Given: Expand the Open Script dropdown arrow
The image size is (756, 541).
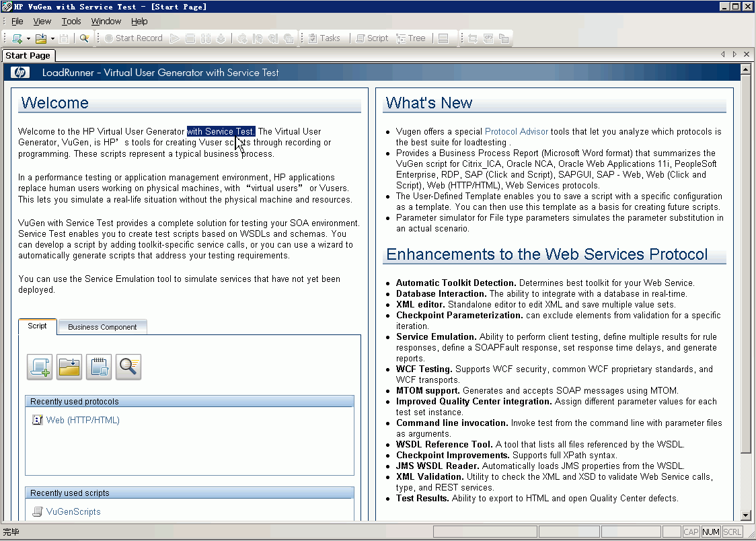Looking at the screenshot, I should (52, 38).
